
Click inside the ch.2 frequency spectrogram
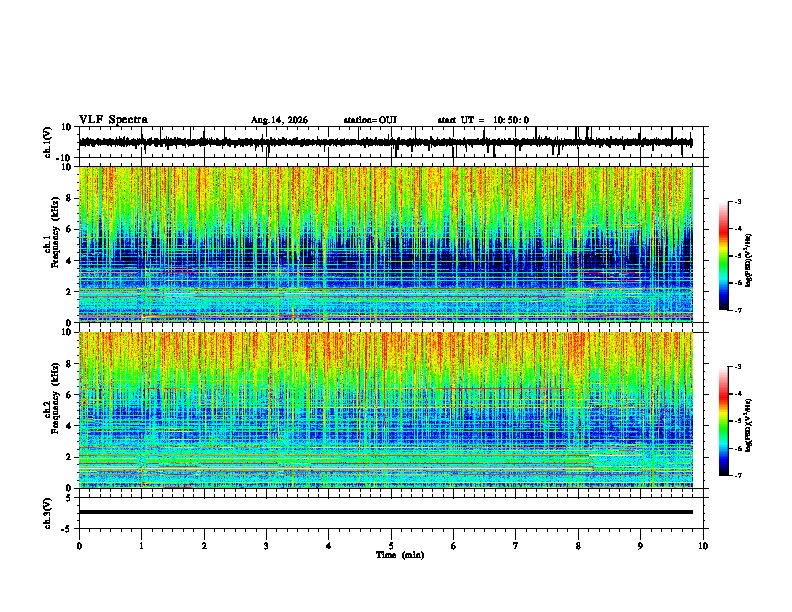pyautogui.click(x=386, y=410)
